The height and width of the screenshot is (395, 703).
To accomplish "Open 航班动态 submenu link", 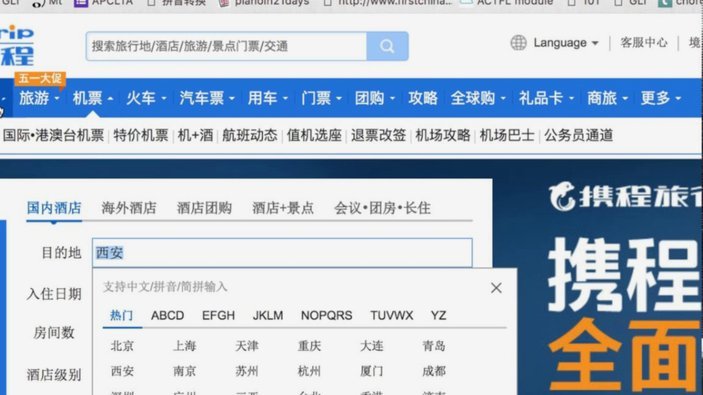I will click(x=250, y=135).
